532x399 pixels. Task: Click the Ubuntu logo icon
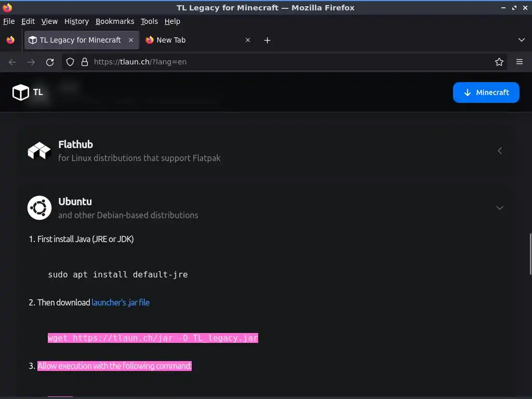pos(39,208)
